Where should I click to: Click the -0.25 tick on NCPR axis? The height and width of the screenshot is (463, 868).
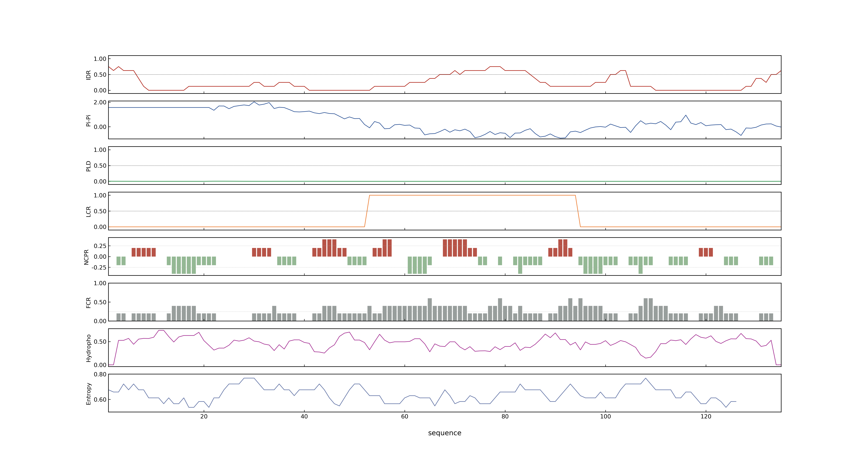click(x=99, y=268)
